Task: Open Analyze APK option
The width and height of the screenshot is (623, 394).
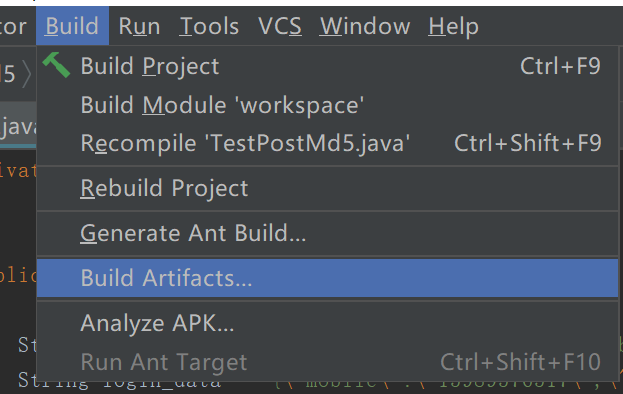Action: click(327, 323)
